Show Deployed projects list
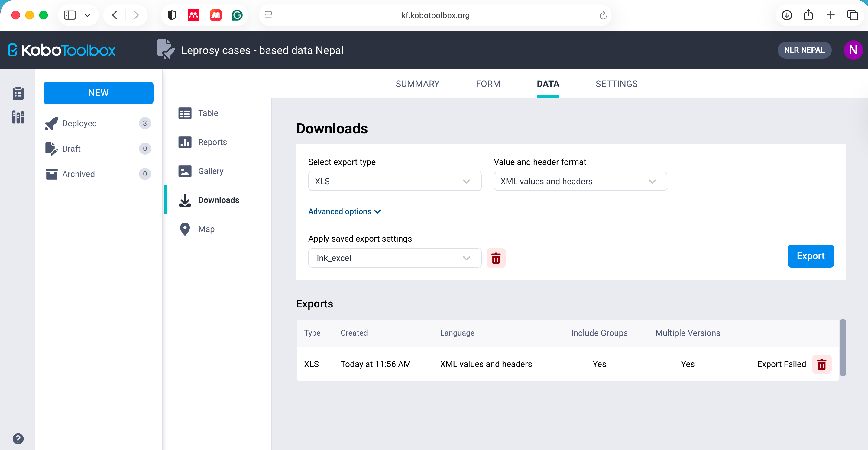868x450 pixels. click(79, 123)
